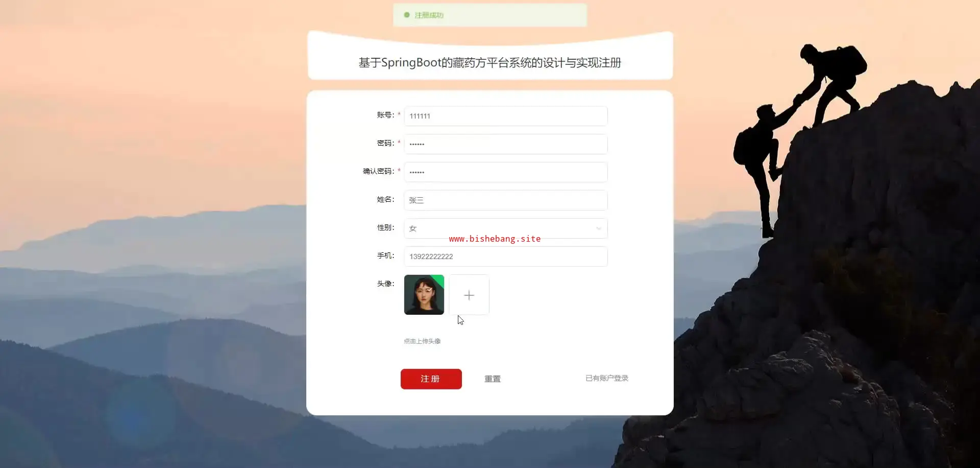Focus the 确认密码 field
Screen dimensions: 980x468
[506, 172]
